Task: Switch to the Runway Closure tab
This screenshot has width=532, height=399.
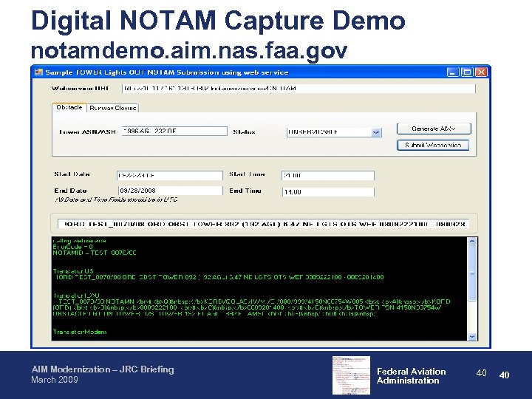Action: coord(112,108)
